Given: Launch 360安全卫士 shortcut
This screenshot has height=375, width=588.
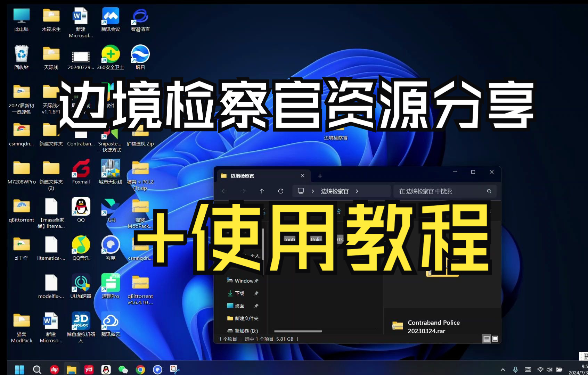Looking at the screenshot, I should [111, 58].
